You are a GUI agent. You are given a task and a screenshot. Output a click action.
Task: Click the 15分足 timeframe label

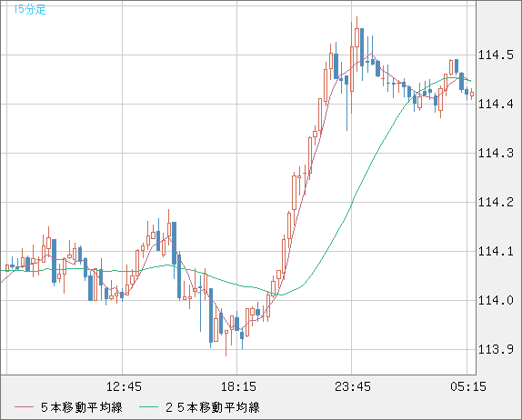coord(30,9)
